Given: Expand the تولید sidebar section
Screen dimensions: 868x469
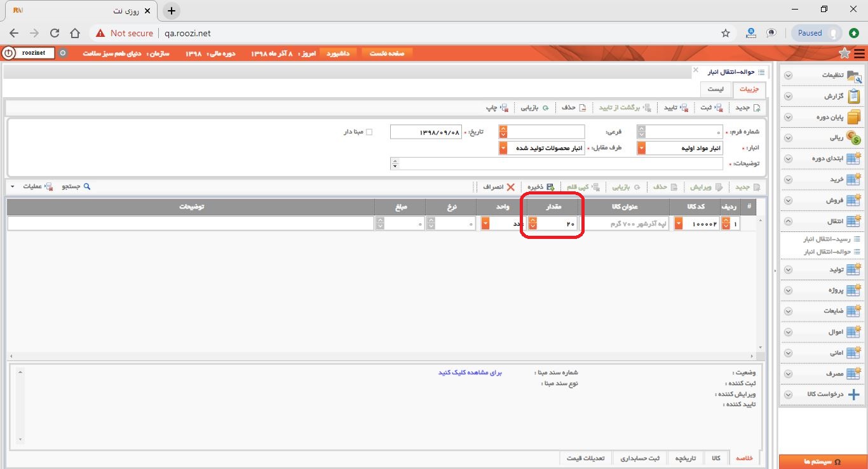Looking at the screenshot, I should [789, 269].
